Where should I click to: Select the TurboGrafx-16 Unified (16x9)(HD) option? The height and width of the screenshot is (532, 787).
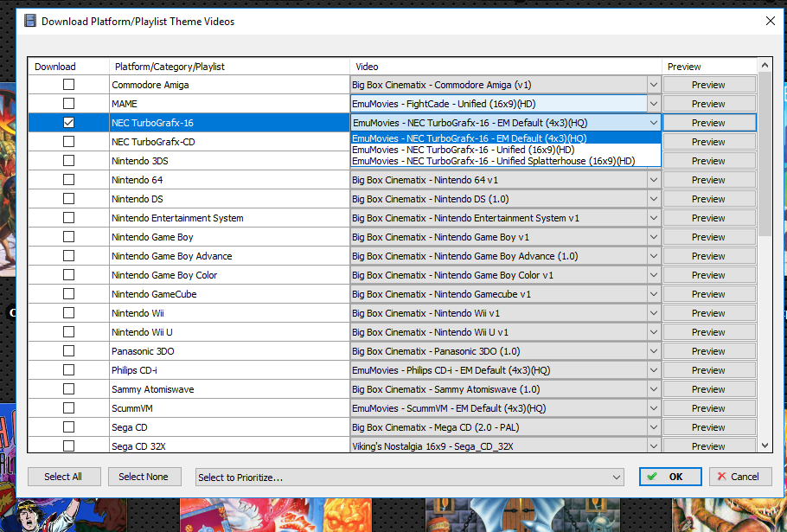point(506,150)
